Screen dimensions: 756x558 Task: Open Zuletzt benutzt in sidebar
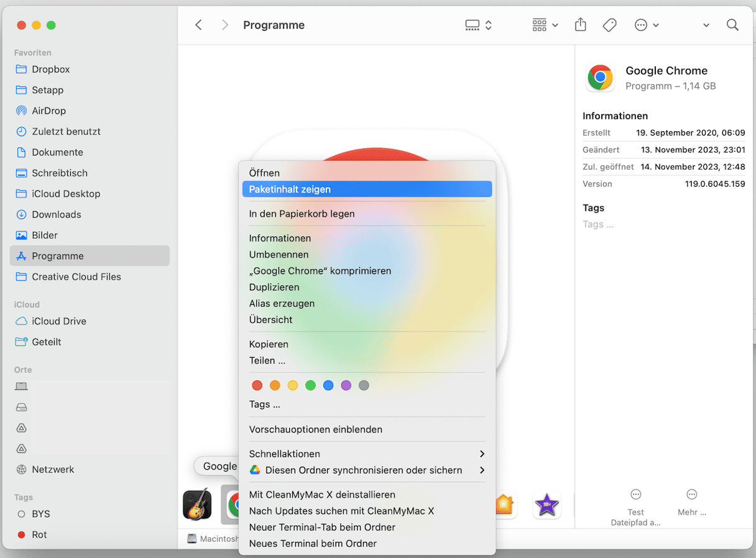click(90, 131)
